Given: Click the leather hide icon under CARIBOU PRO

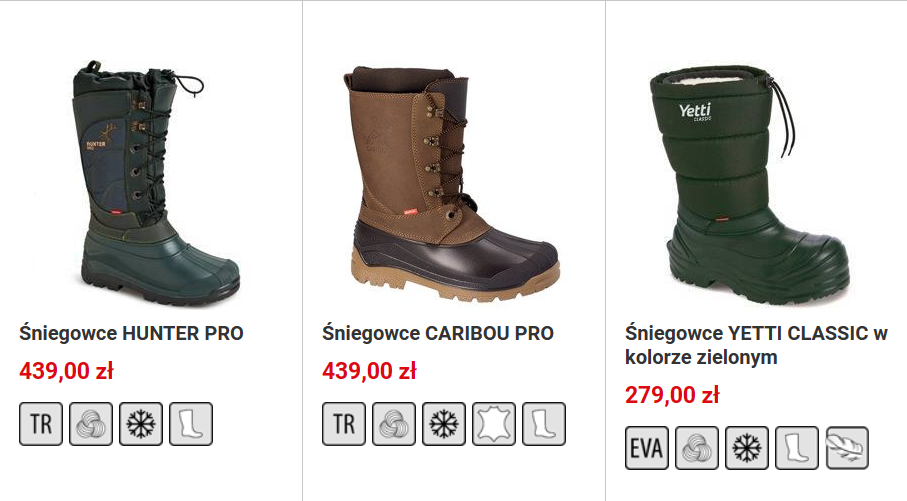Looking at the screenshot, I should point(493,424).
